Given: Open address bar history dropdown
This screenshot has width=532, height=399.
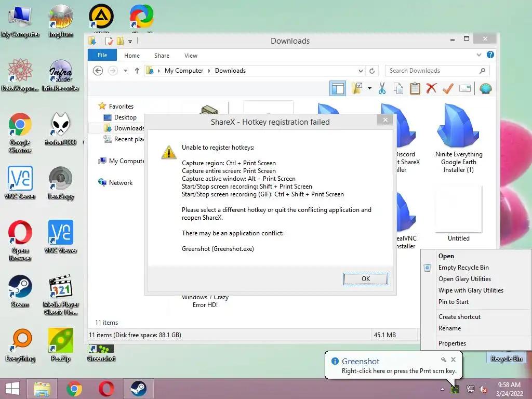Looking at the screenshot, I should click(361, 71).
